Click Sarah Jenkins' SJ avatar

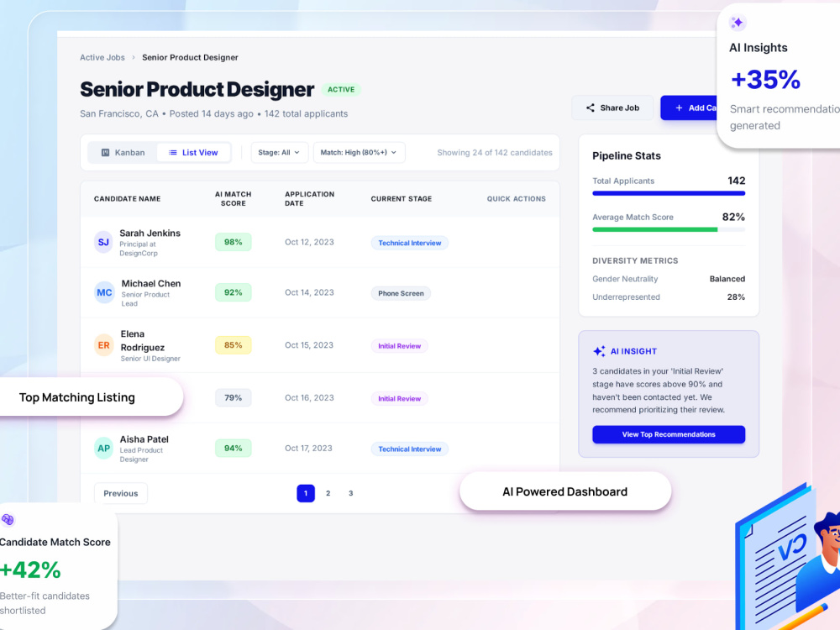pyautogui.click(x=103, y=242)
